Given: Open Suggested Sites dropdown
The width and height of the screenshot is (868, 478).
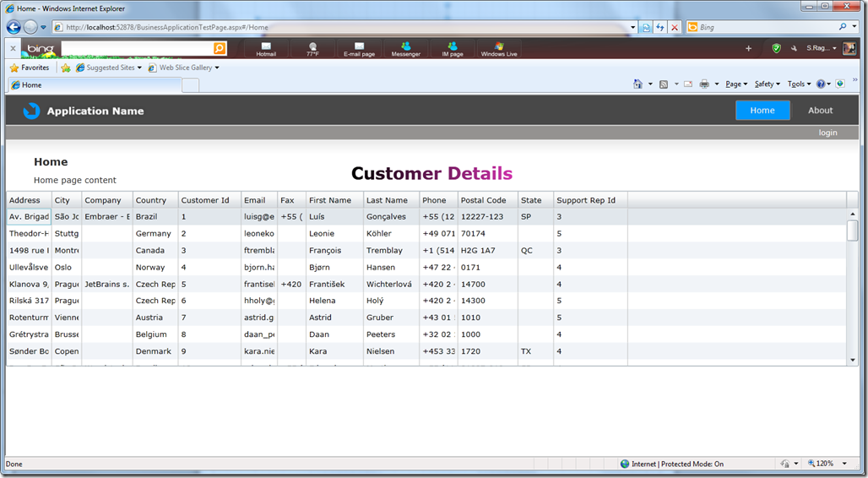Looking at the screenshot, I should tap(109, 68).
